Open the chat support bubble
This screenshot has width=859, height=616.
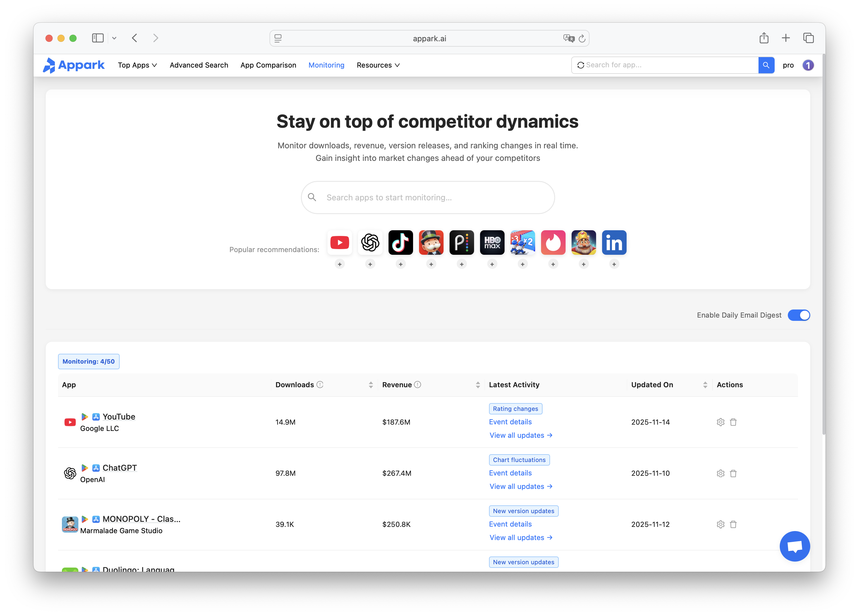pyautogui.click(x=795, y=546)
